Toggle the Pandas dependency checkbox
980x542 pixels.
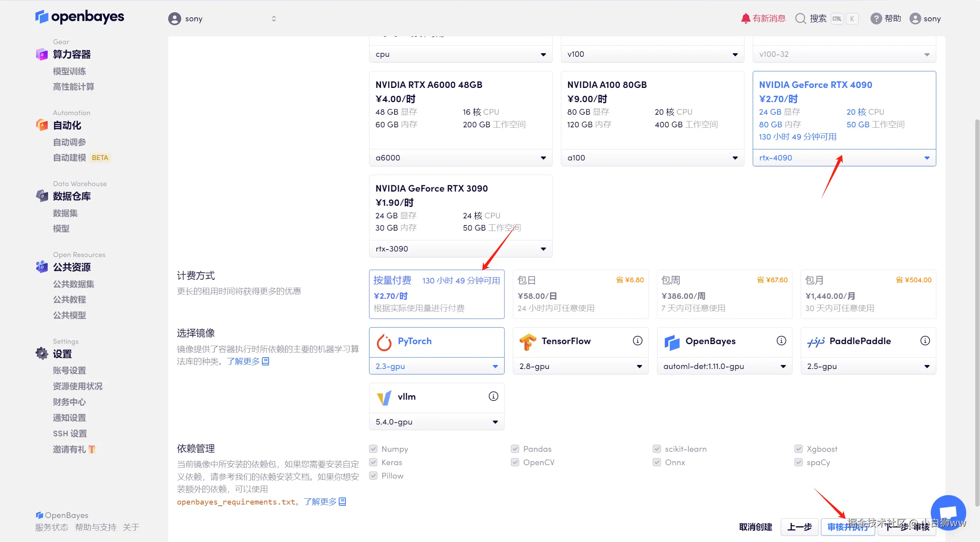pos(515,449)
